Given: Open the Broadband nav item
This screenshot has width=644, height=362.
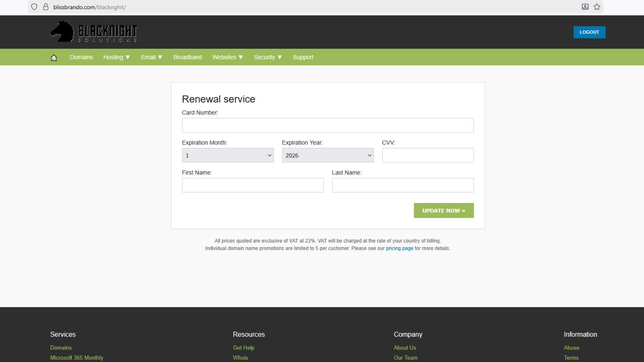Looking at the screenshot, I should pos(187,57).
